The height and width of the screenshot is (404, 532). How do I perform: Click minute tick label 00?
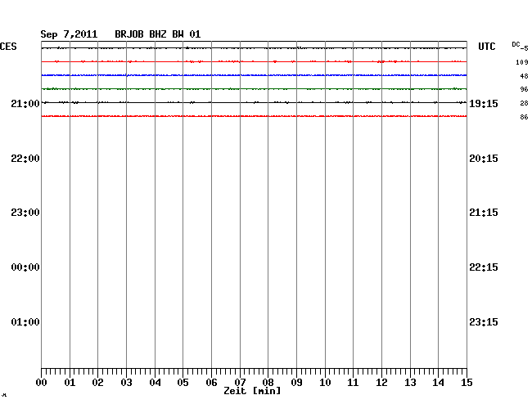pyautogui.click(x=42, y=383)
